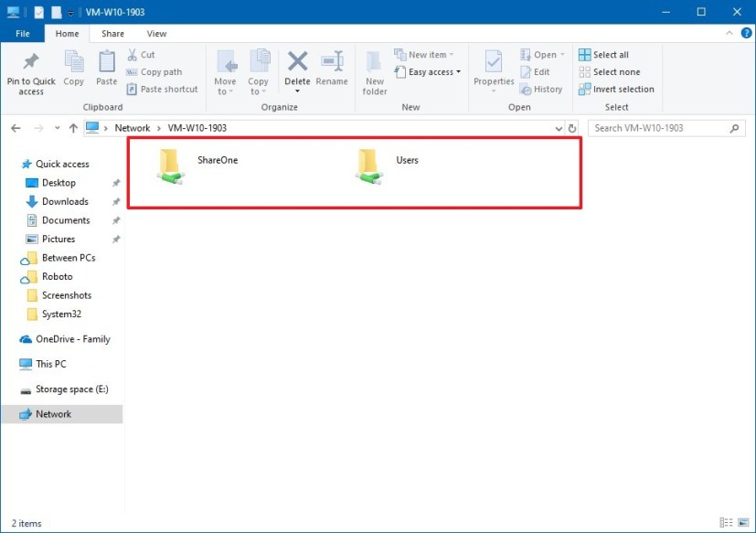
Task: Click Select all
Action: pos(603,55)
